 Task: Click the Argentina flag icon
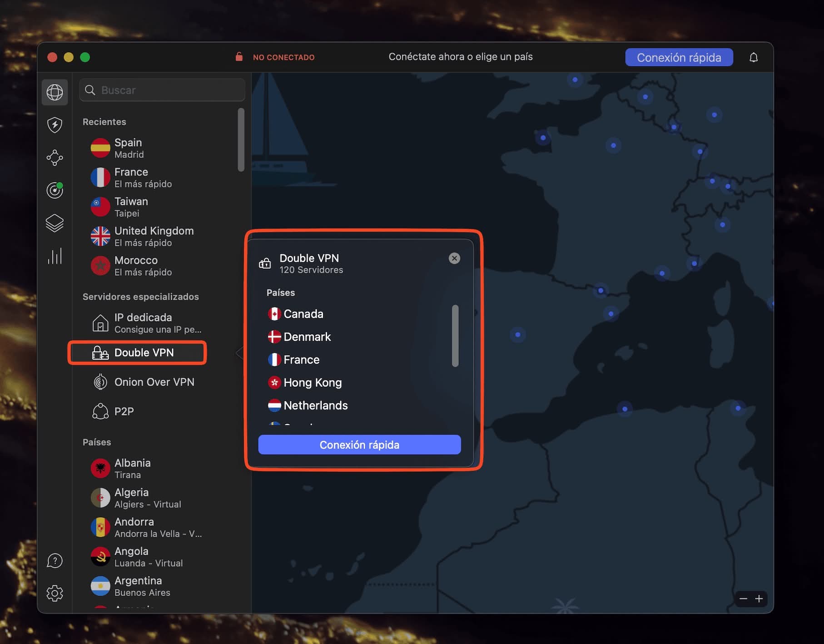point(100,586)
